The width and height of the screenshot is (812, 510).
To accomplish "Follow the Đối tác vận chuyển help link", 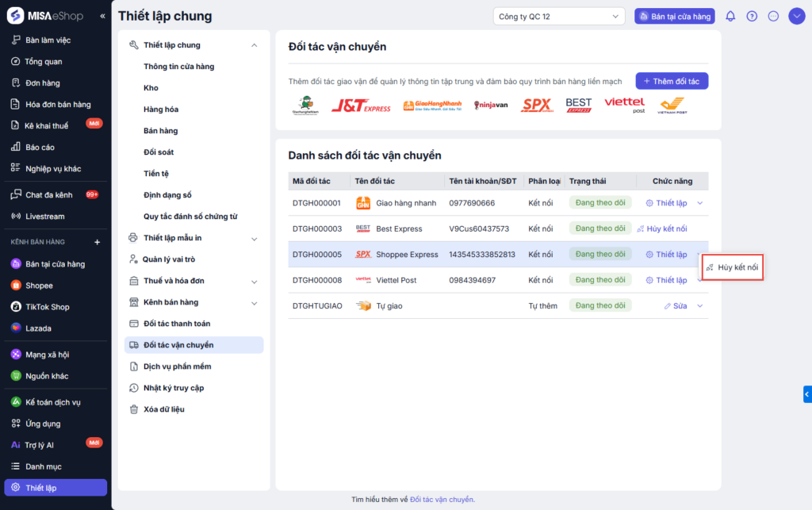I will [442, 500].
